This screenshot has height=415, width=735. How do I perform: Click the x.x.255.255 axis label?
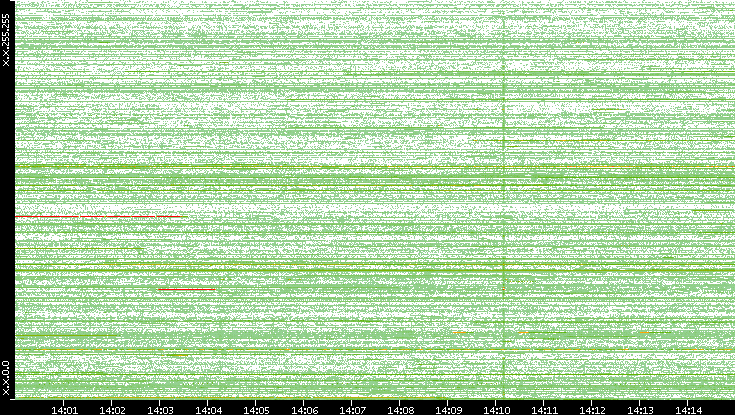(x=6, y=40)
